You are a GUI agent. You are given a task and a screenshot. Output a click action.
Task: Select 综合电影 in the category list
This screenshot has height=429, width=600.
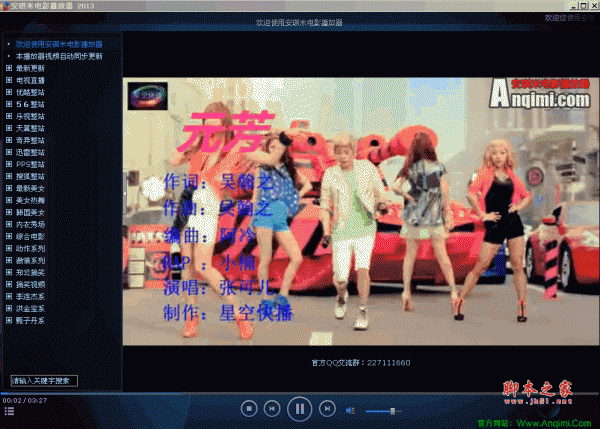point(30,236)
